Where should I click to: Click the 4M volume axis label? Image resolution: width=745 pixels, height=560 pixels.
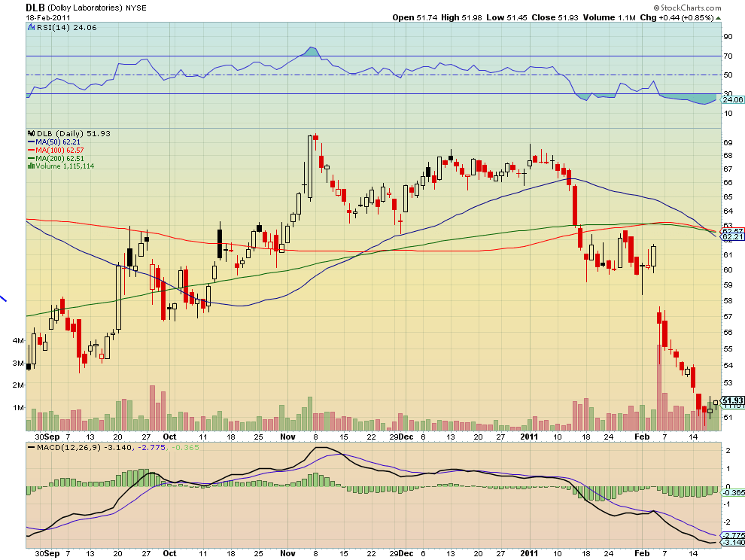(19, 341)
